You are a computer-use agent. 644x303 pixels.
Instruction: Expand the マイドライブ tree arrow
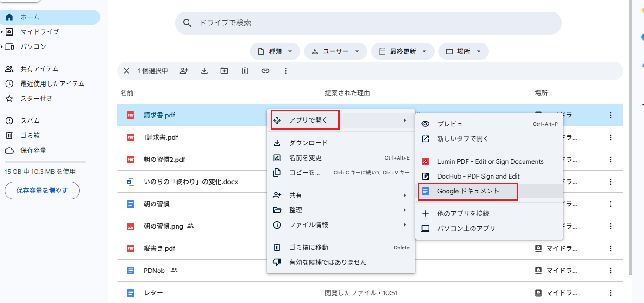pyautogui.click(x=2, y=32)
